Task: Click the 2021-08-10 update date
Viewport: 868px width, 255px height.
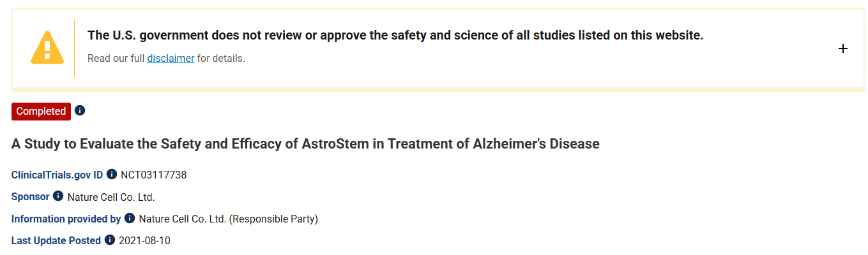Action: [x=144, y=241]
